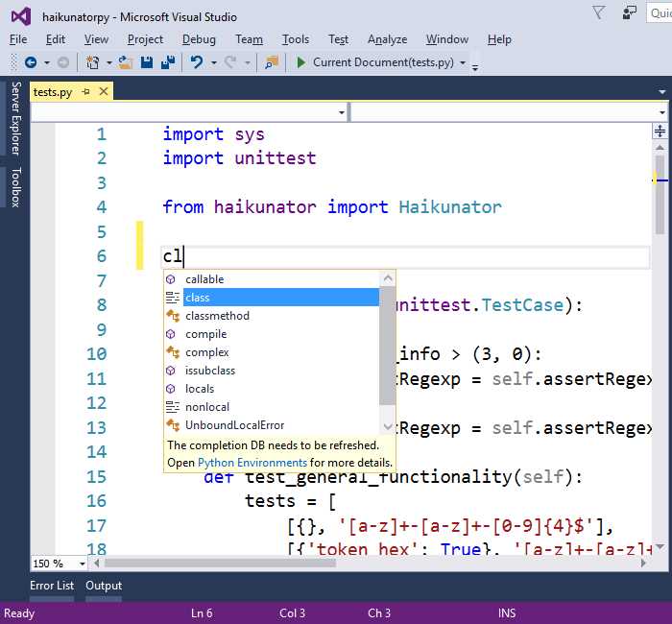Select UnboundLocalError in the completion list
Screen dimensions: 672x624
[272, 425]
